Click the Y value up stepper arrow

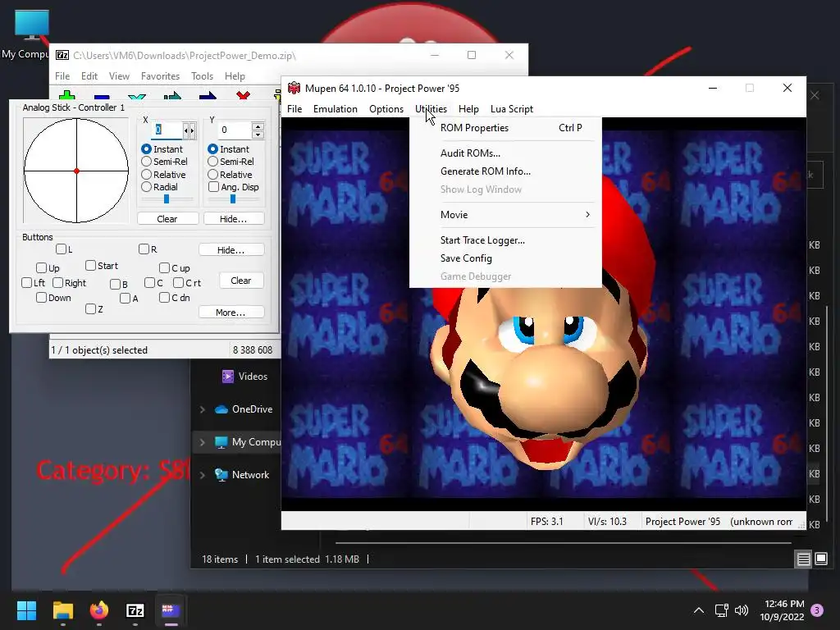tap(258, 126)
